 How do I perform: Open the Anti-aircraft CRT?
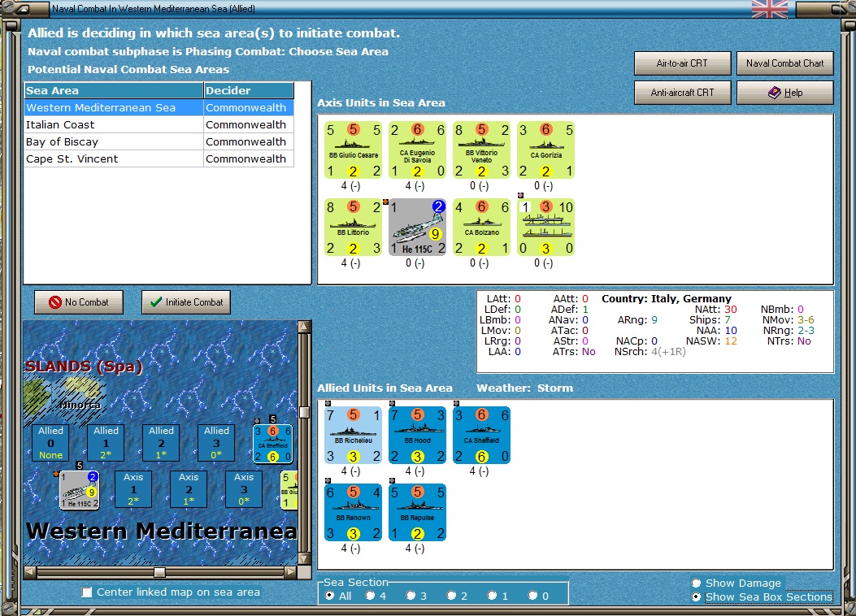[682, 93]
